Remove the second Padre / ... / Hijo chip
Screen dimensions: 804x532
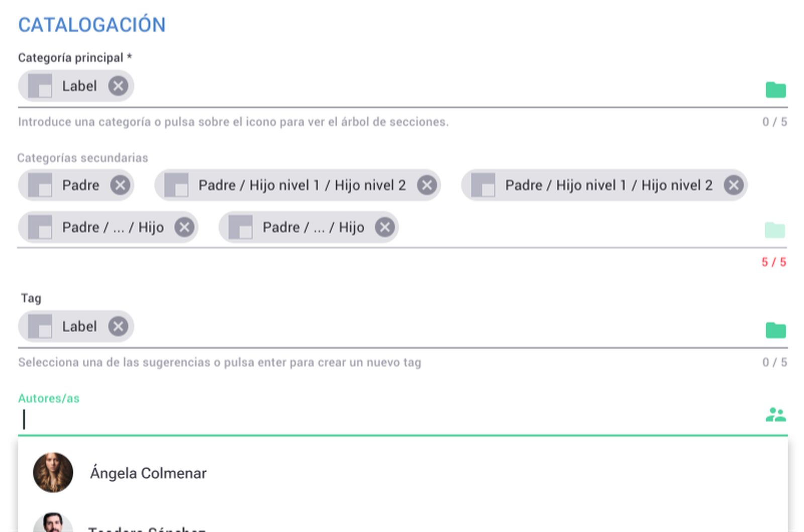[385, 228]
